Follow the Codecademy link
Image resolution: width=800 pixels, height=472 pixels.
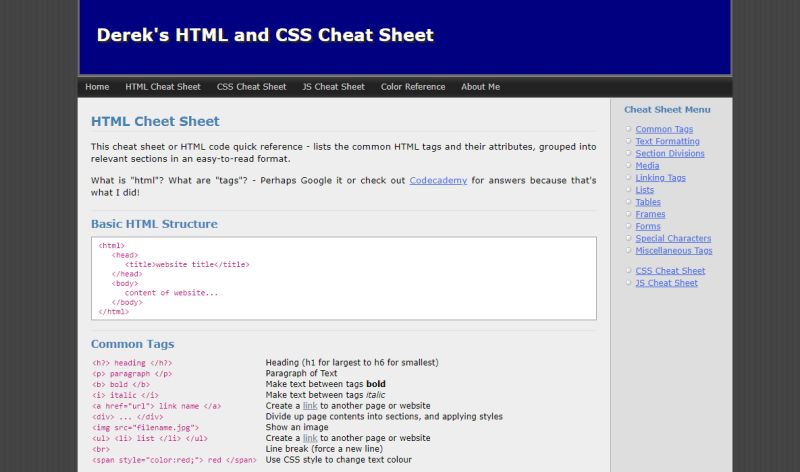tap(438, 180)
